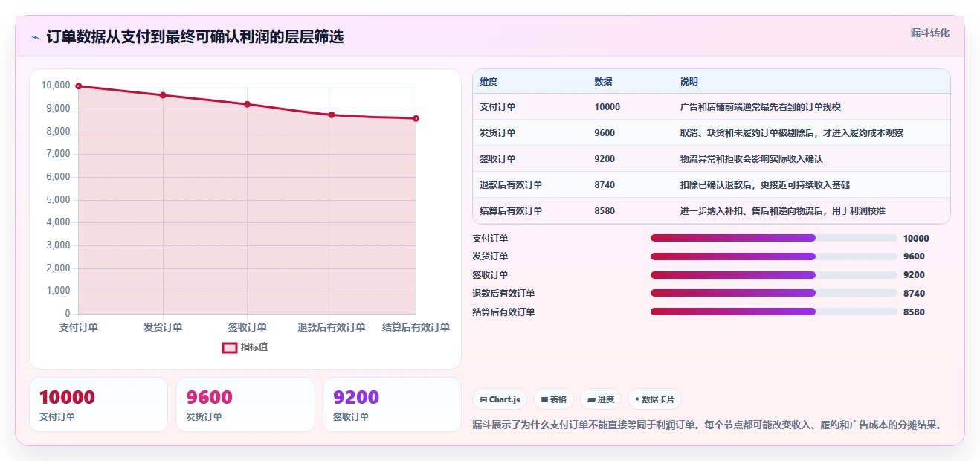Click the 支付订单 data point on the line chart
The image size is (980, 461).
point(79,86)
